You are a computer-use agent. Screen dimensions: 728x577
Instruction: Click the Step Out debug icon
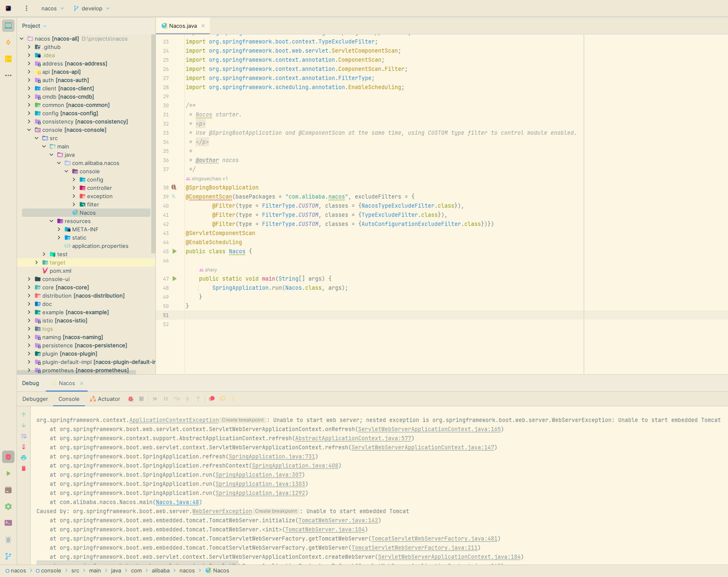pos(198,399)
